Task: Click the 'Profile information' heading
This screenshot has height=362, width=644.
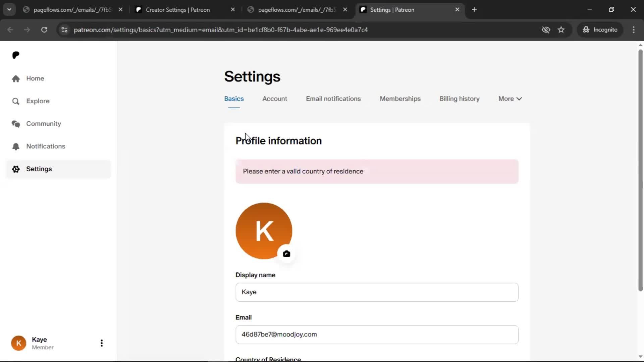Action: pos(278,141)
